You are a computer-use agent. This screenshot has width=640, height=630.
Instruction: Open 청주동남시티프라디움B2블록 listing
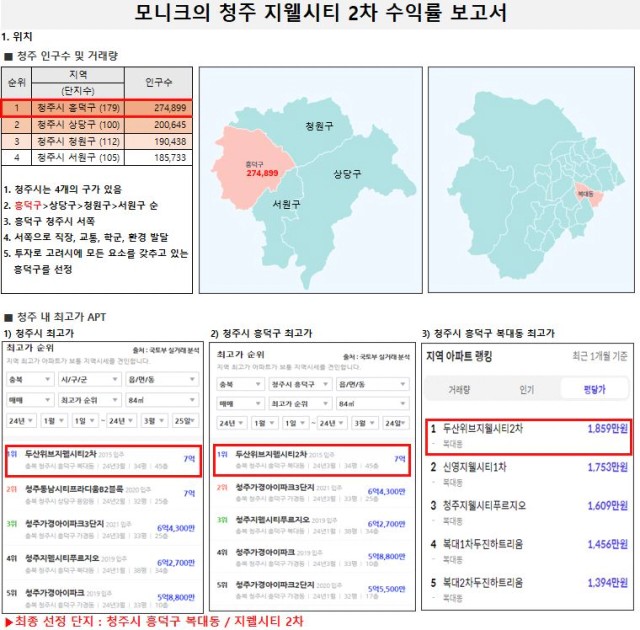point(102,494)
